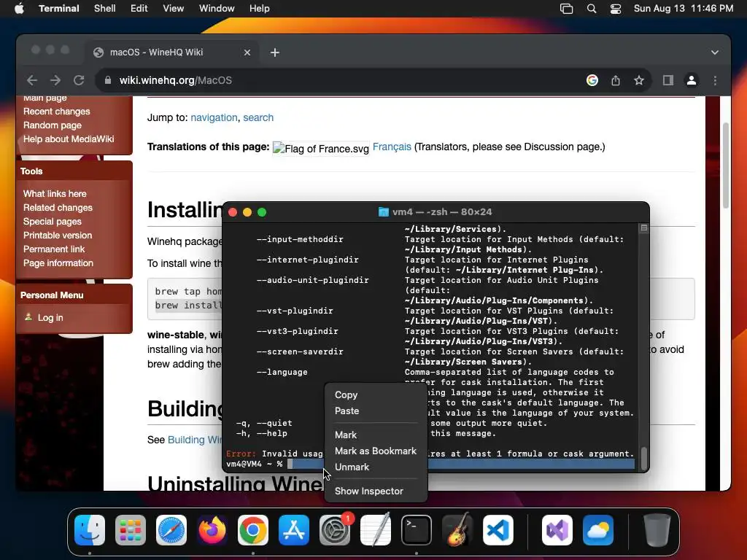
Task: Toggle Chrome side panel
Action: 668,80
